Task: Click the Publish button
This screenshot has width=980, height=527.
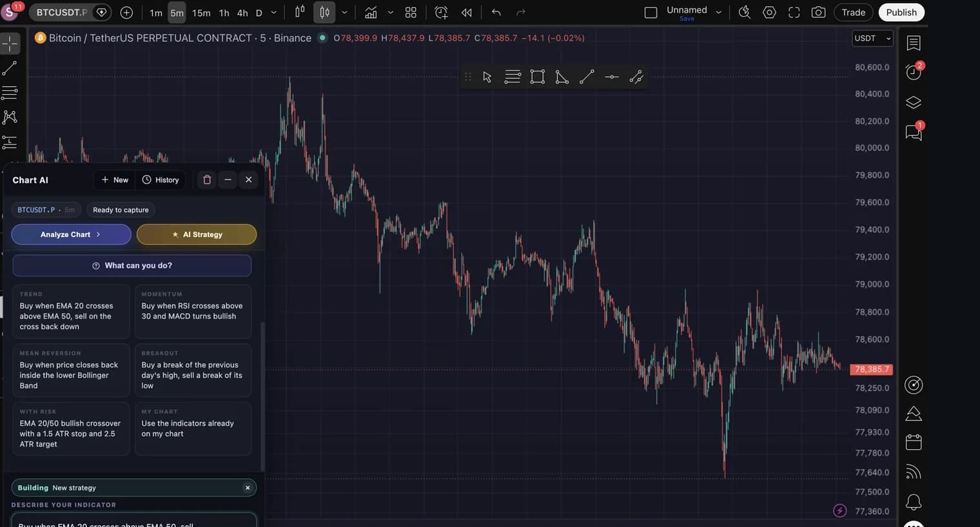Action: (901, 12)
